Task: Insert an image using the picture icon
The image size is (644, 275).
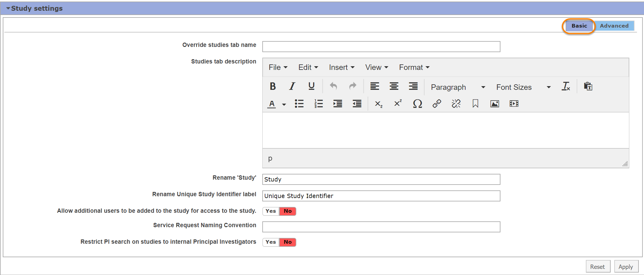Action: [494, 104]
